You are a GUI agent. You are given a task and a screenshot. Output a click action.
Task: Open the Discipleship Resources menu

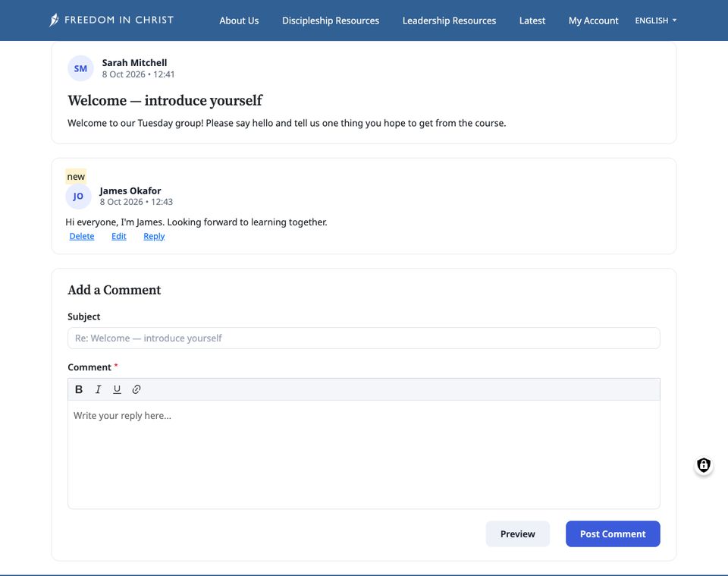coord(331,20)
